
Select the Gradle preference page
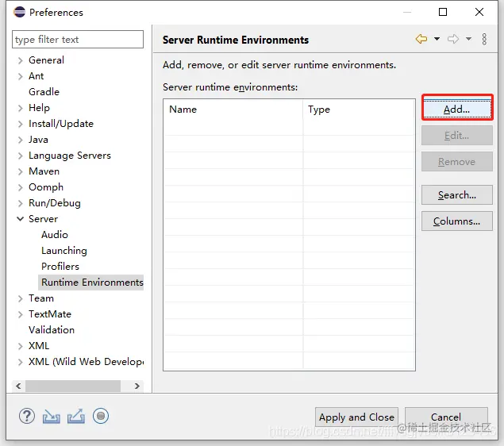coord(44,92)
